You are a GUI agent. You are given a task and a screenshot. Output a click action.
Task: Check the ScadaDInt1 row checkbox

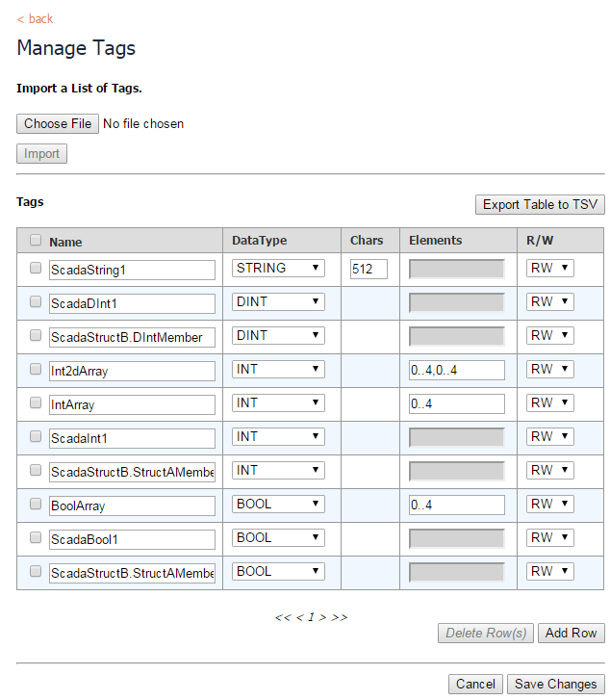(x=36, y=301)
